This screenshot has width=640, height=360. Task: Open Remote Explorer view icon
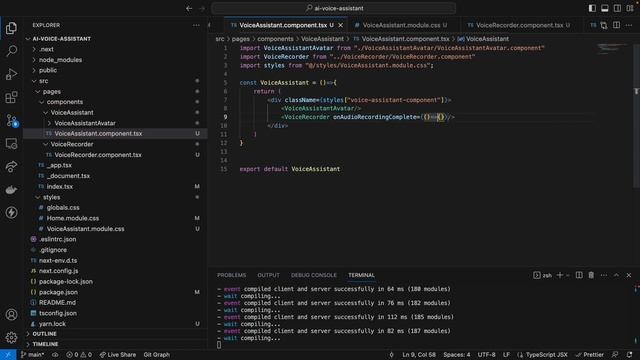[x=11, y=144]
